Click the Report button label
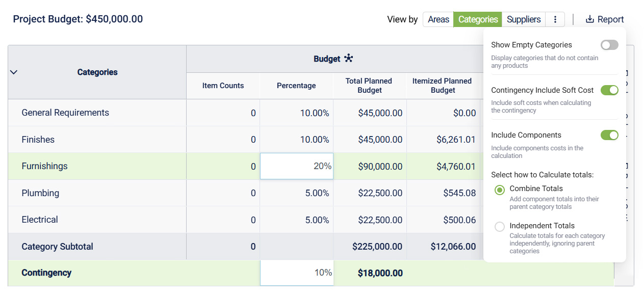Viewport: 644px width, 296px height. [610, 19]
